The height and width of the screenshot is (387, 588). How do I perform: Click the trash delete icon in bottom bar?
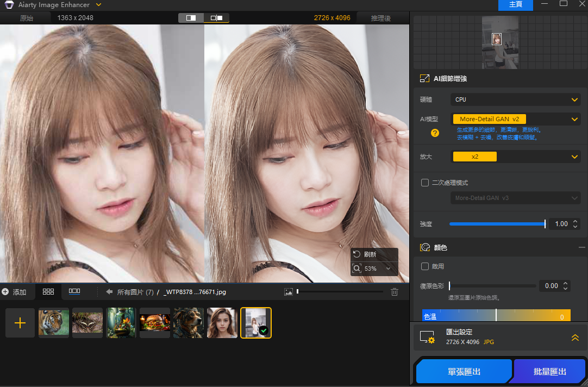click(395, 291)
